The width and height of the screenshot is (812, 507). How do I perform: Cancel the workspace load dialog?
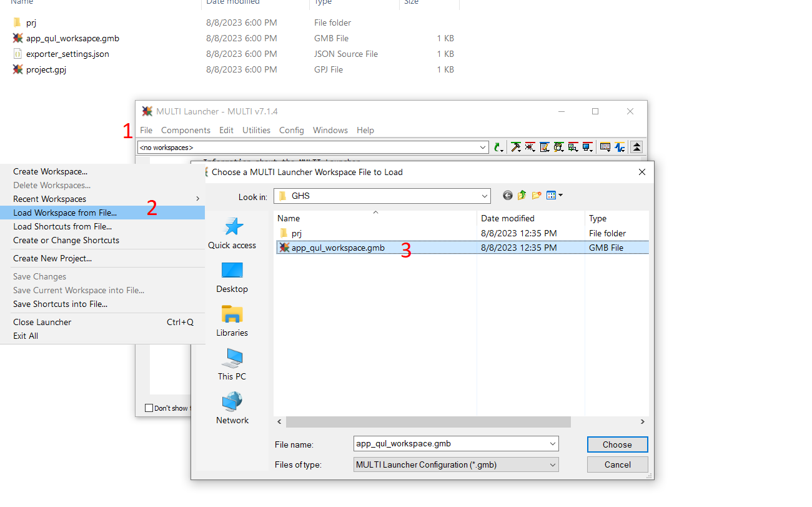[617, 464]
